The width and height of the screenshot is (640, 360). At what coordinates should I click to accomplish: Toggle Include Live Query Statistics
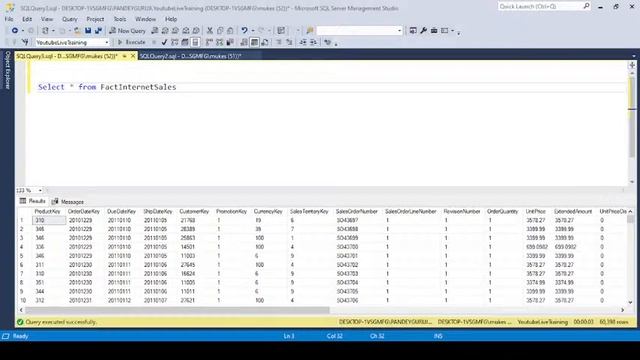[220, 42]
